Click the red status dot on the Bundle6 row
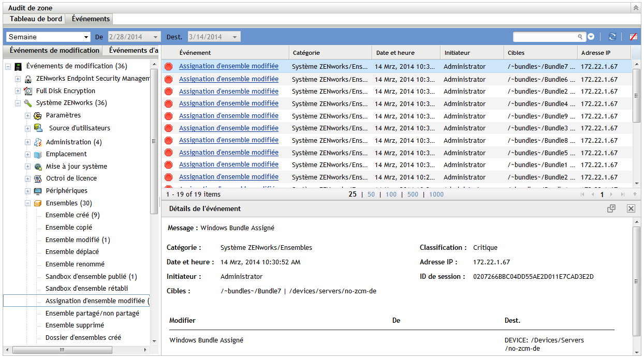This screenshot has width=644, height=359. pos(168,79)
